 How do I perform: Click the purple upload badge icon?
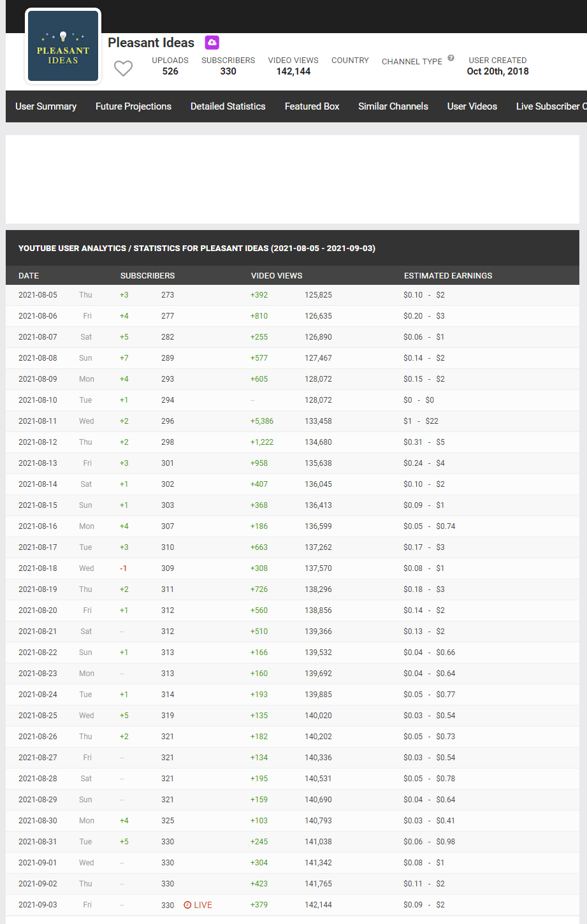212,43
